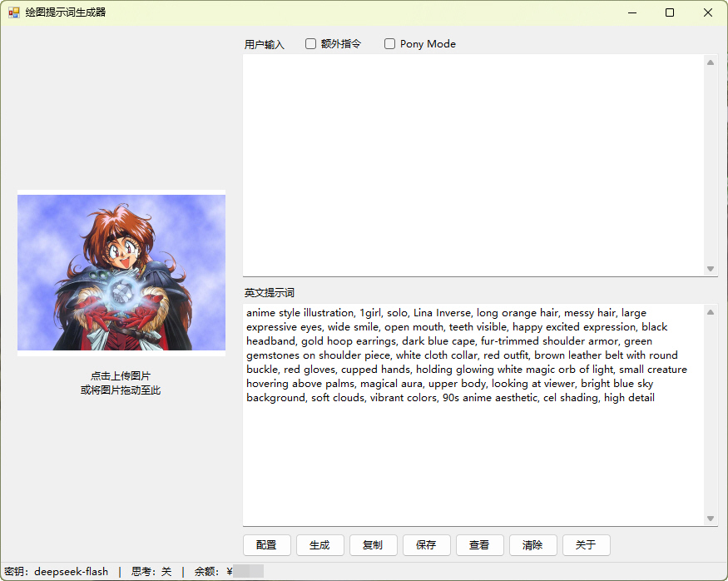Image resolution: width=728 pixels, height=581 pixels.
Task: Click the 思考: 关 status entry
Action: [x=151, y=572]
